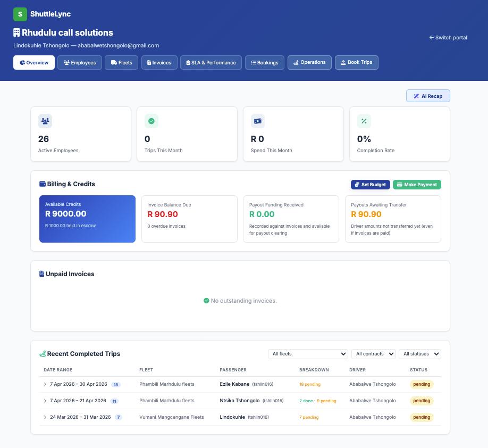488x448 pixels.
Task: Click the 18 pending breakdown text
Action: coord(310,385)
